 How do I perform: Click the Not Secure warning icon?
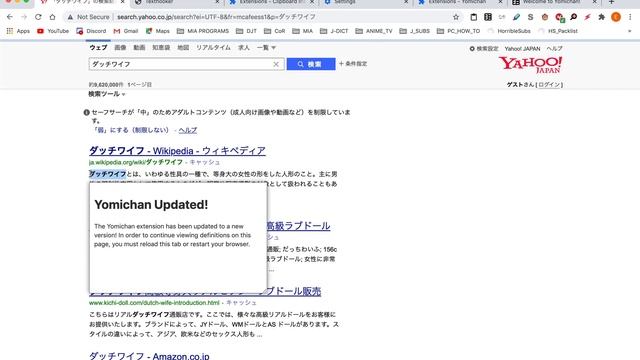pyautogui.click(x=70, y=17)
